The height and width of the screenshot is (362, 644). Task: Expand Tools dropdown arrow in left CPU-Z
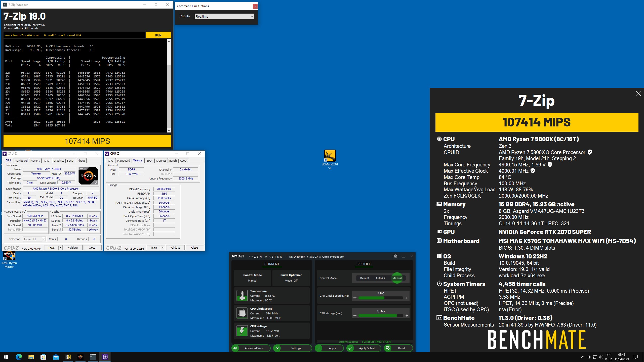point(60,248)
